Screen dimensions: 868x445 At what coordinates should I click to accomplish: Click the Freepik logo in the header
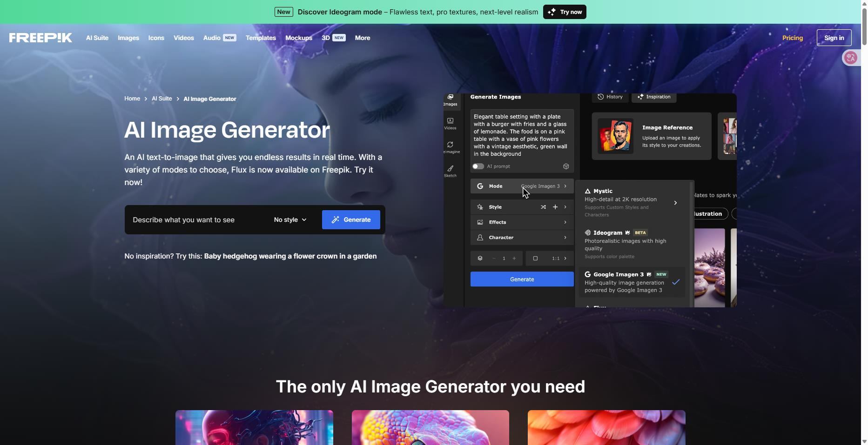tap(40, 38)
